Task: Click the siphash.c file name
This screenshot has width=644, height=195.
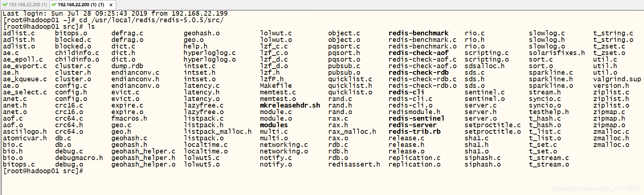Action: [x=483, y=158]
